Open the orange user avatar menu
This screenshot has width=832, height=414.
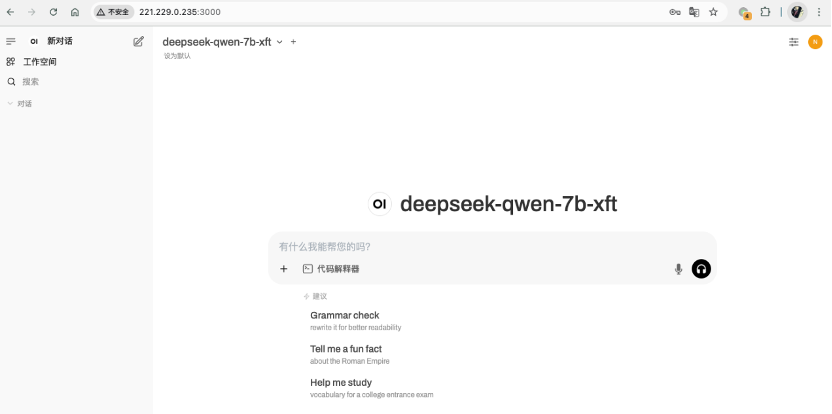coord(815,42)
